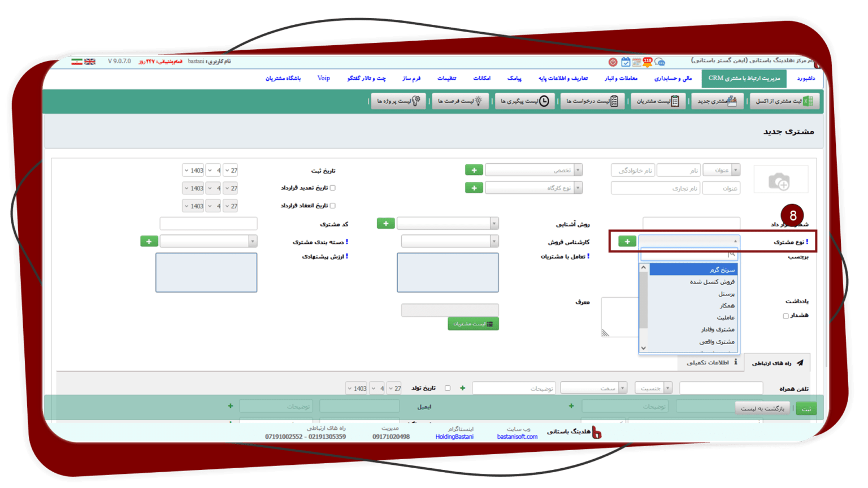The height and width of the screenshot is (488, 868).
Task: Open bastanisoft.com website link
Action: pyautogui.click(x=517, y=437)
